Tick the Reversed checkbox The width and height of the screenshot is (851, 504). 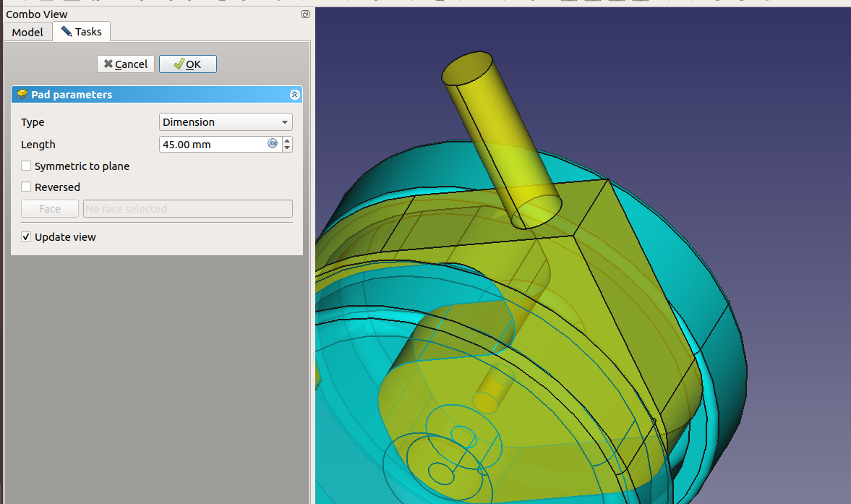pyautogui.click(x=27, y=187)
